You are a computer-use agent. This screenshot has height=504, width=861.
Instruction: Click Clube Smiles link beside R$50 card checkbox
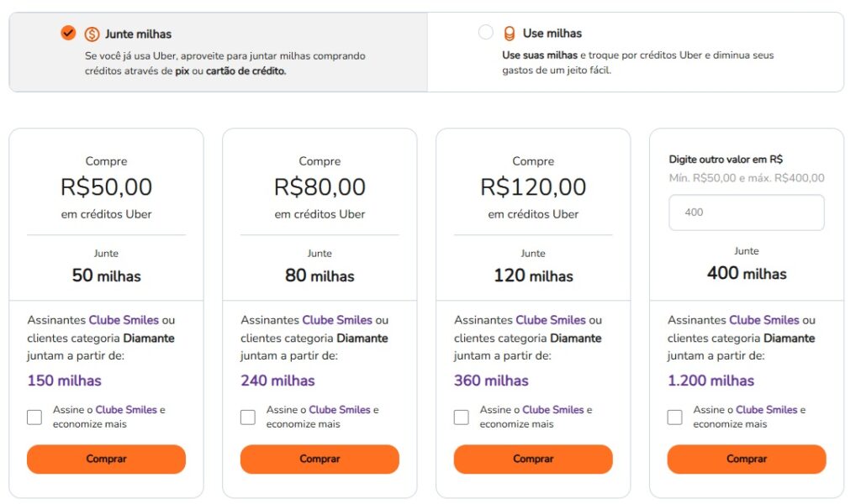pos(126,410)
